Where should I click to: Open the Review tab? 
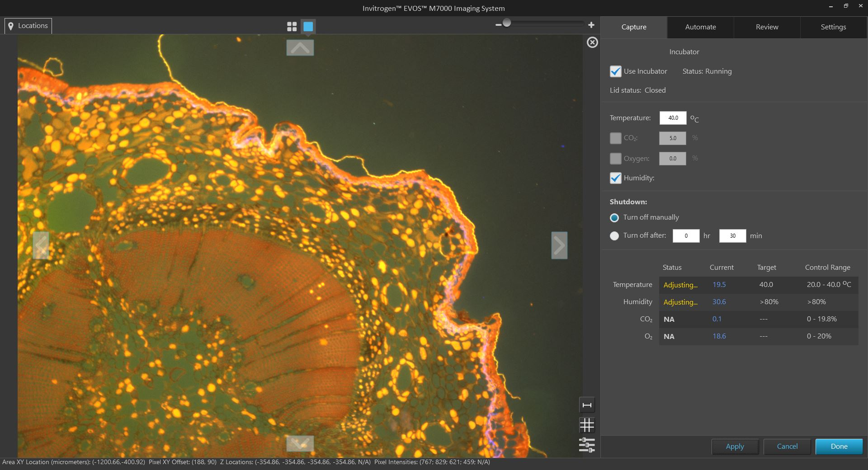767,27
